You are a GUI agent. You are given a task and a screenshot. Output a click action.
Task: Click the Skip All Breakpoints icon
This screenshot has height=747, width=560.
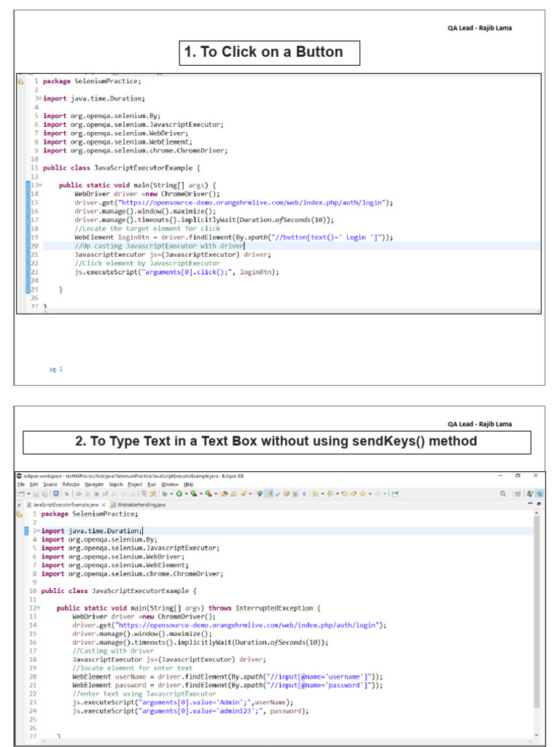click(x=66, y=494)
